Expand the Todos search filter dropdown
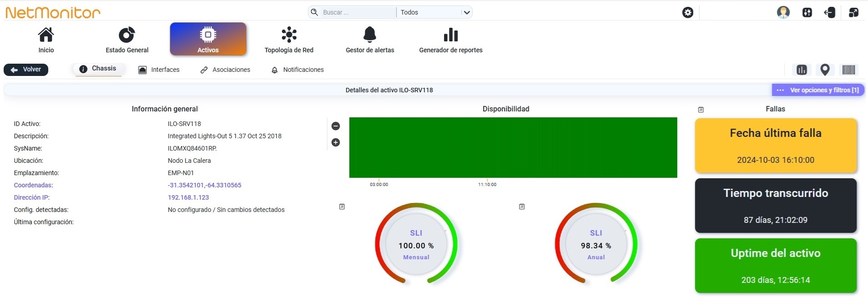The image size is (868, 302). point(434,12)
